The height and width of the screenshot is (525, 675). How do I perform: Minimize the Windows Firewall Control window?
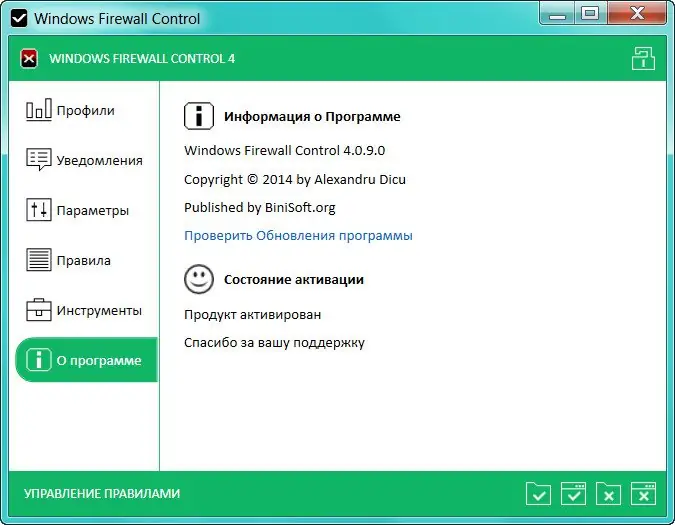click(x=557, y=14)
